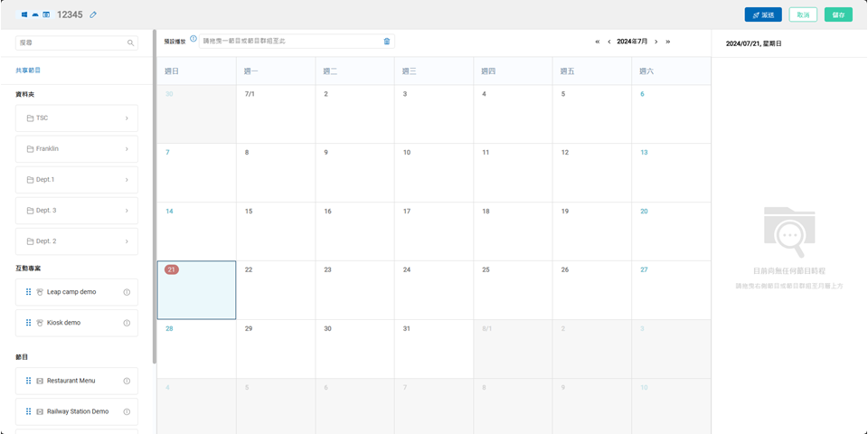Open the 共享節目 shared programs link
The image size is (868, 434).
pos(28,71)
